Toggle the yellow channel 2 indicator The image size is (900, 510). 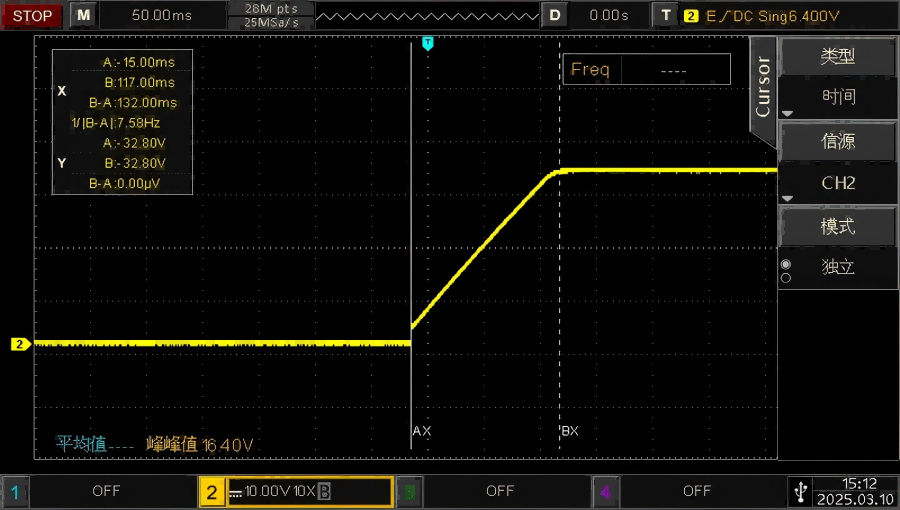point(211,491)
